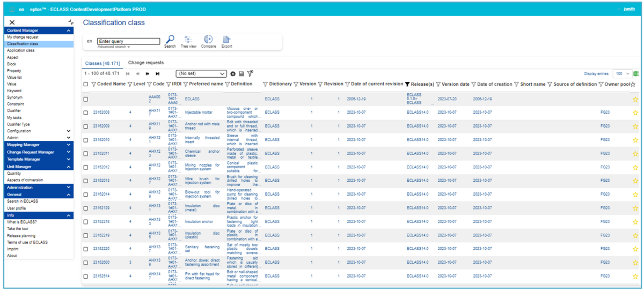Click the Compare icon

208,40
